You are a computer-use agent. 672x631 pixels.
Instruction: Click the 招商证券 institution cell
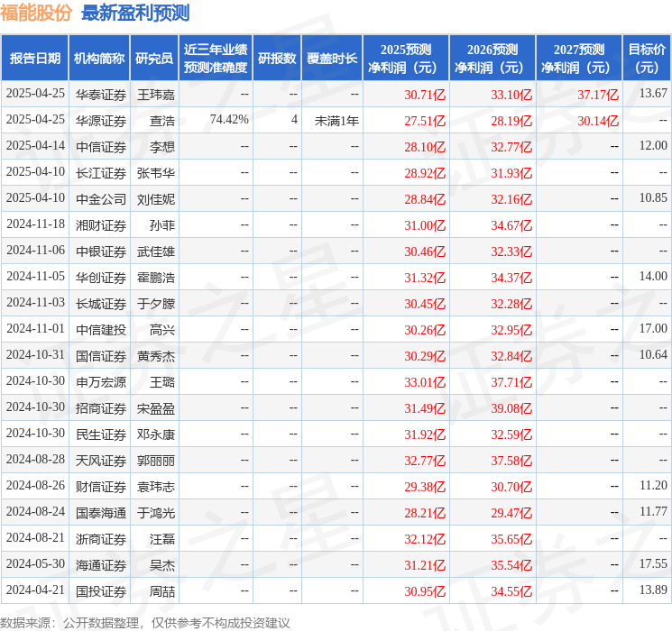(x=101, y=408)
